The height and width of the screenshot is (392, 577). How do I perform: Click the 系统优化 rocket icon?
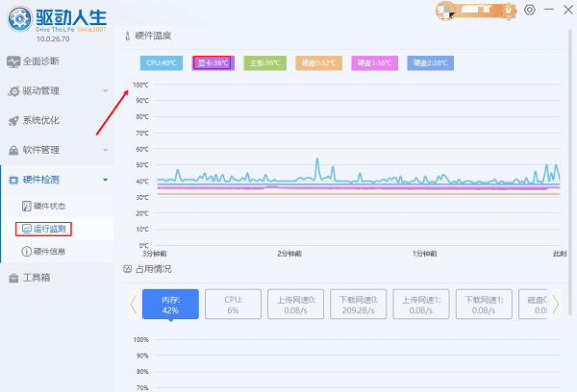pos(13,121)
